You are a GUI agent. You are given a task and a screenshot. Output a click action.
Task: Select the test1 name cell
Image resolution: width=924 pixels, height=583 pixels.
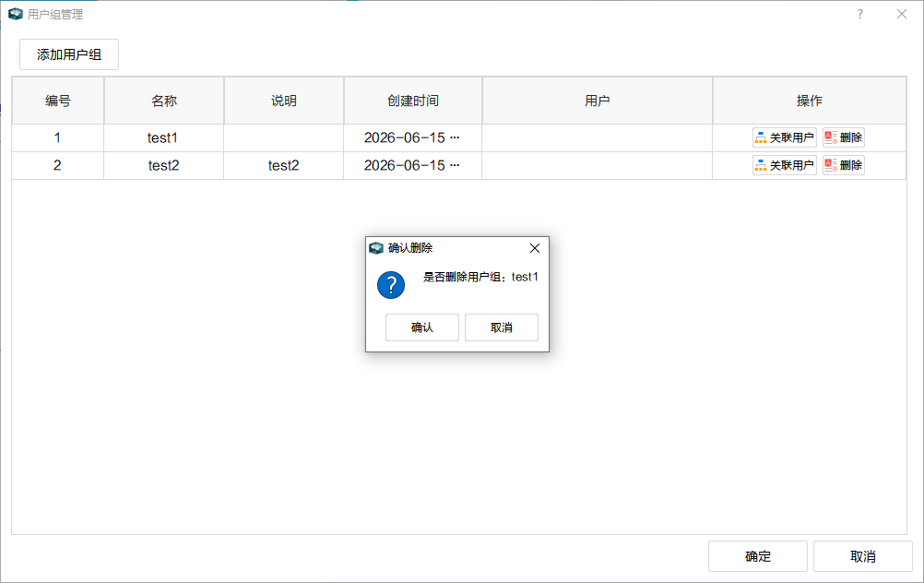tap(164, 138)
